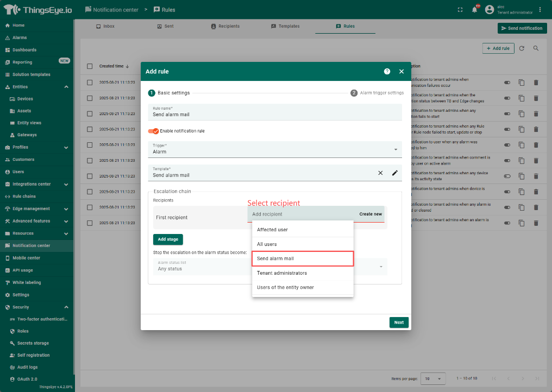The height and width of the screenshot is (392, 552).
Task: Open the Trigger dropdown
Action: coord(274,149)
